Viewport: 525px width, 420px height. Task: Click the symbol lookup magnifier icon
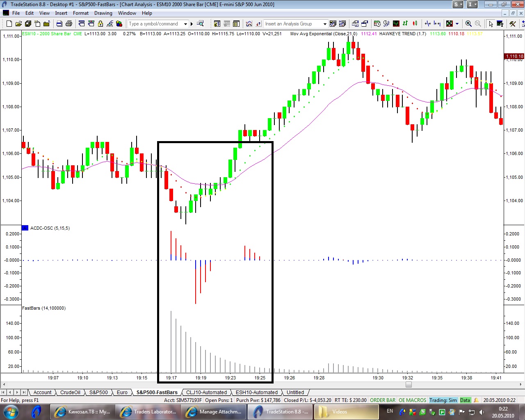[x=200, y=23]
